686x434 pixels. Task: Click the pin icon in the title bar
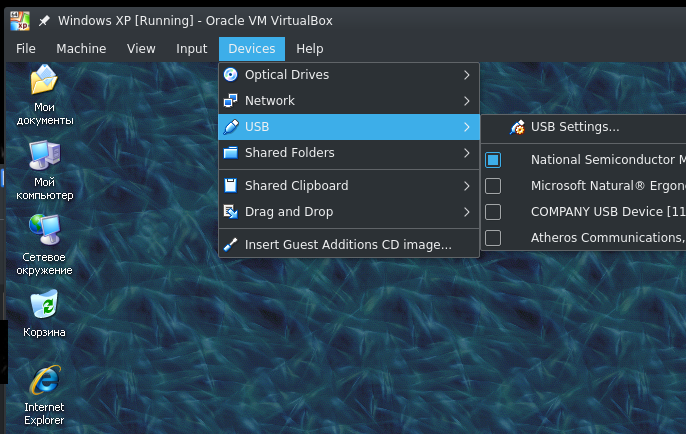click(44, 21)
